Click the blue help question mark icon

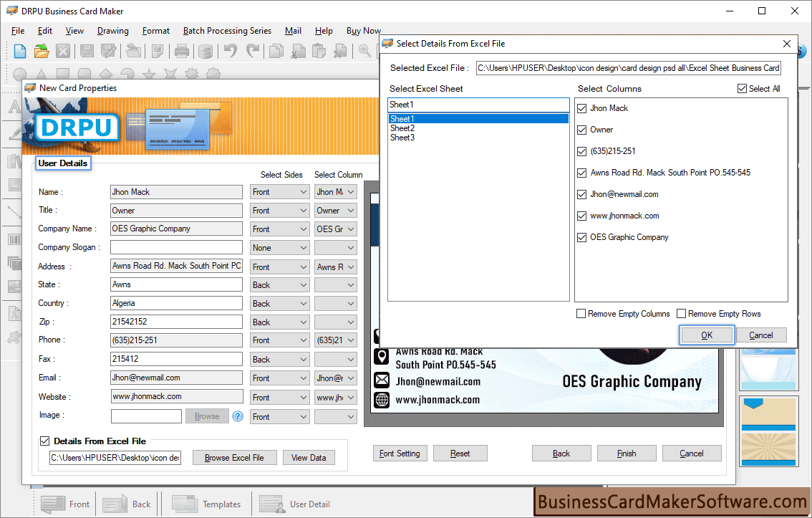click(x=238, y=416)
